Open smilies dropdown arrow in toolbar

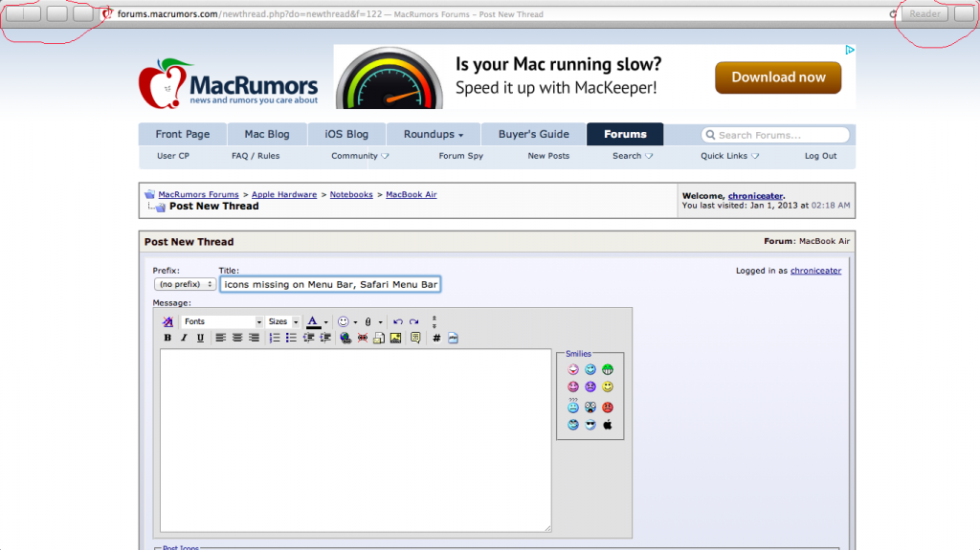(355, 322)
